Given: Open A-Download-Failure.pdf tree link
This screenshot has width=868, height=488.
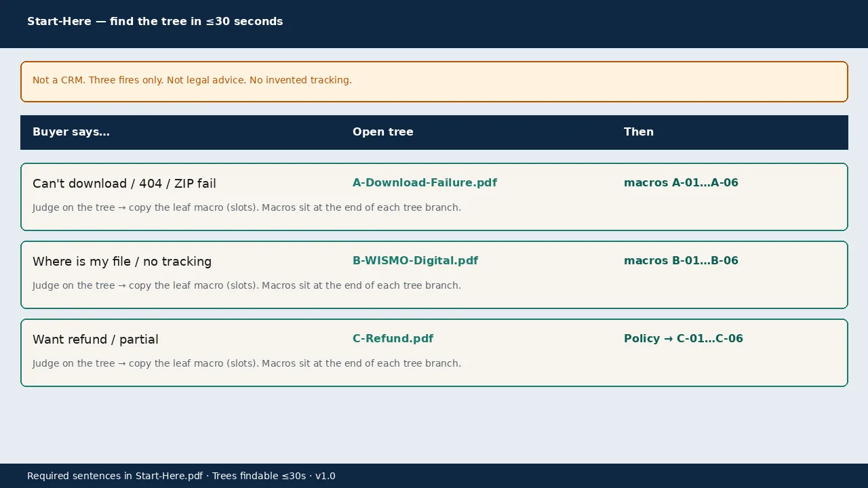Looking at the screenshot, I should point(425,183).
